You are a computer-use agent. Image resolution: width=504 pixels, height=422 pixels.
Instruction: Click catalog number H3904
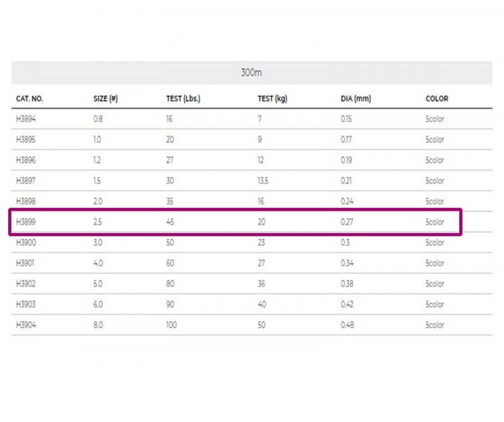coord(26,325)
